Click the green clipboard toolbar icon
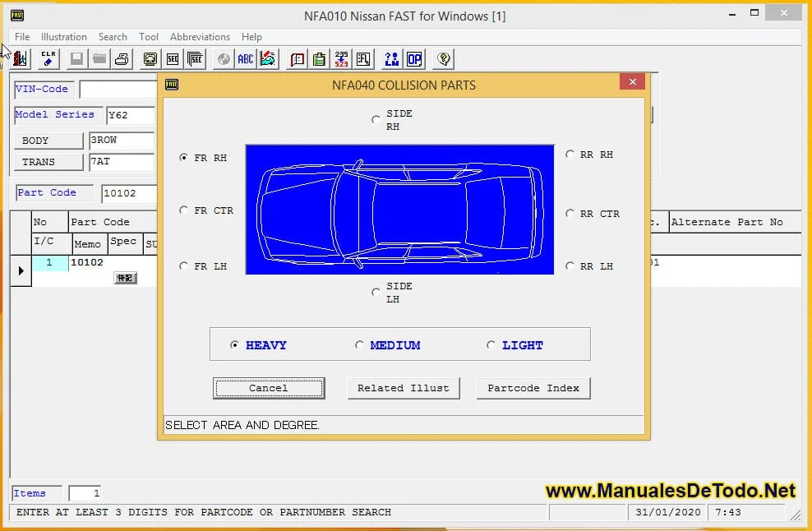The image size is (812, 531). coord(320,59)
